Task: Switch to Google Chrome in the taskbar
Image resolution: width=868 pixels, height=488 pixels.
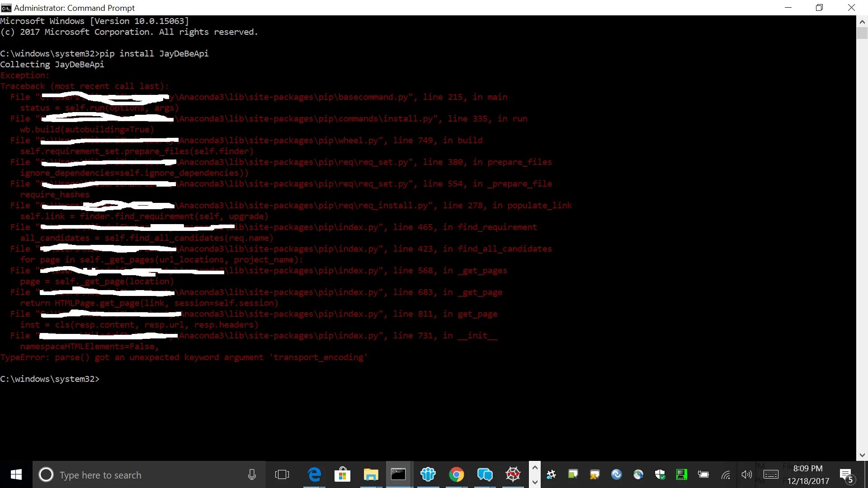Action: pyautogui.click(x=456, y=474)
